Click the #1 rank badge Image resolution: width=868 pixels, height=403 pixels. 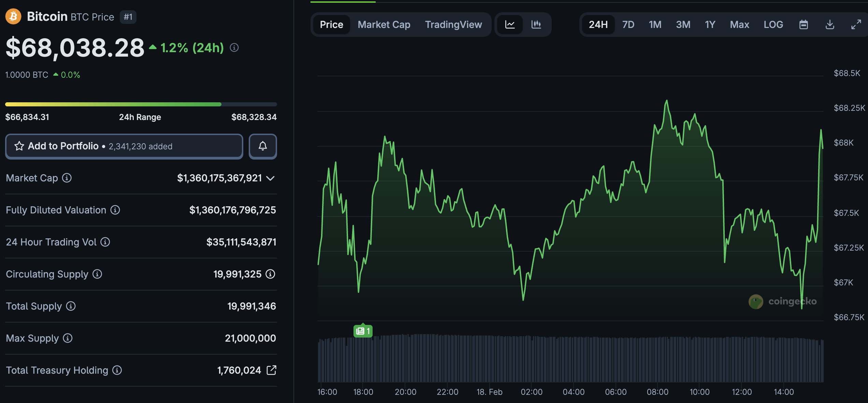coord(128,17)
